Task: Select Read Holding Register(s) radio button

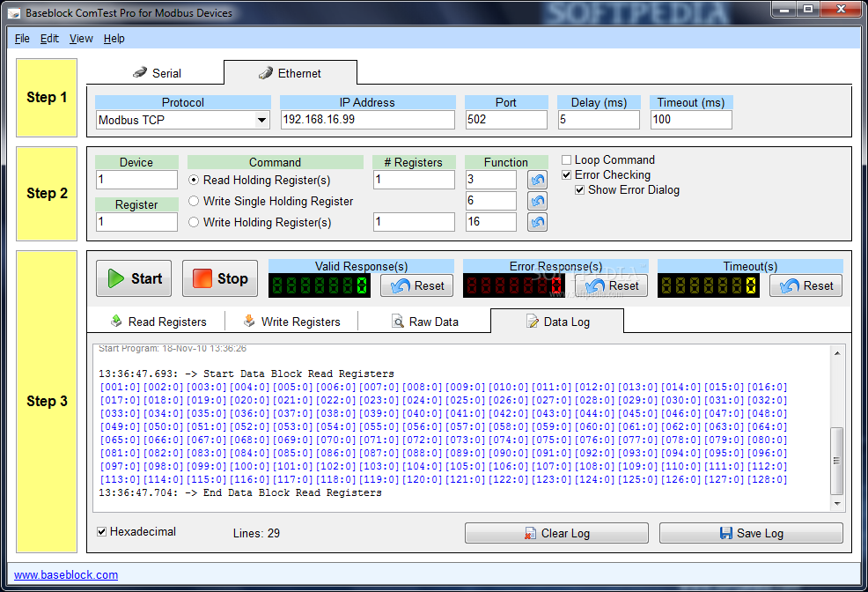Action: pos(194,180)
